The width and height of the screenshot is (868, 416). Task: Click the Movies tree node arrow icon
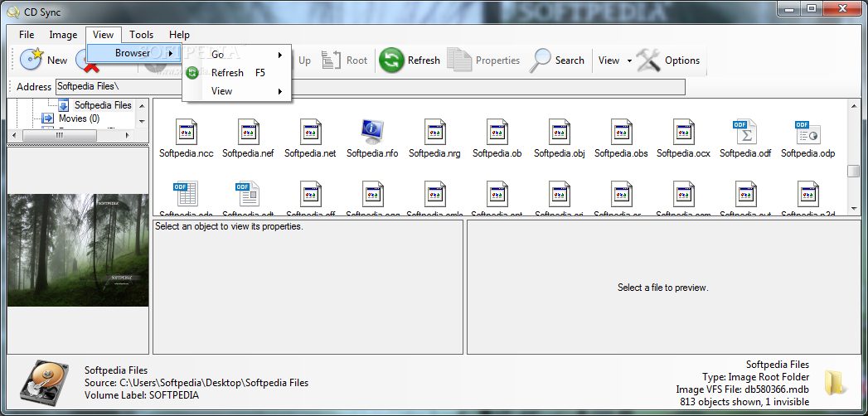(x=49, y=119)
